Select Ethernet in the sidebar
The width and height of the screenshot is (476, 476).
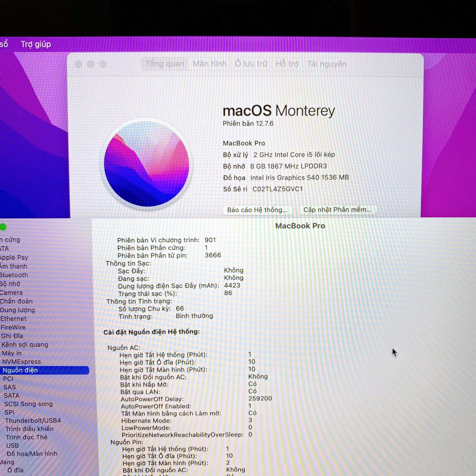(x=13, y=319)
